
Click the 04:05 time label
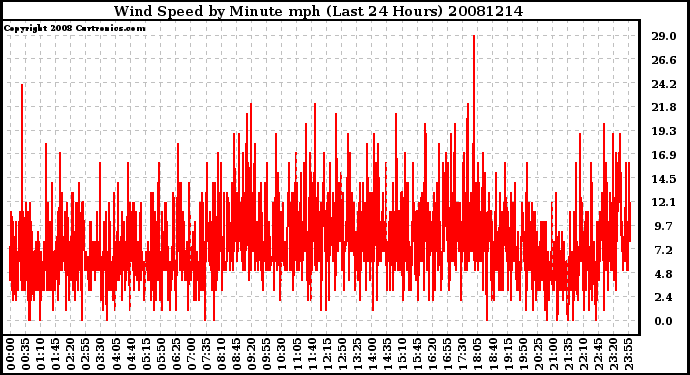pos(116,354)
